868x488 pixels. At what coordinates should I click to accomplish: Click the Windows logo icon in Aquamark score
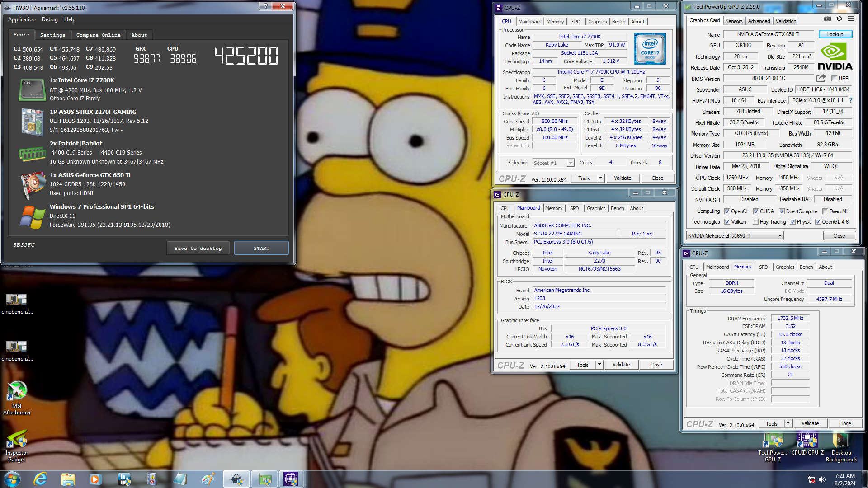(32, 217)
